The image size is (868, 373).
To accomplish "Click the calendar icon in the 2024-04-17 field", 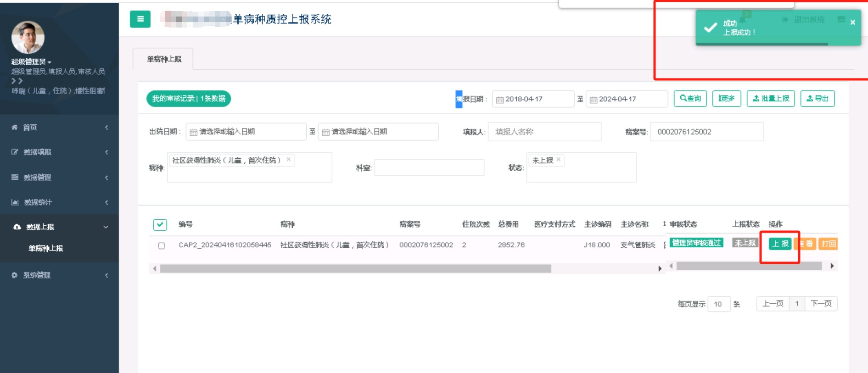I will click(x=594, y=100).
